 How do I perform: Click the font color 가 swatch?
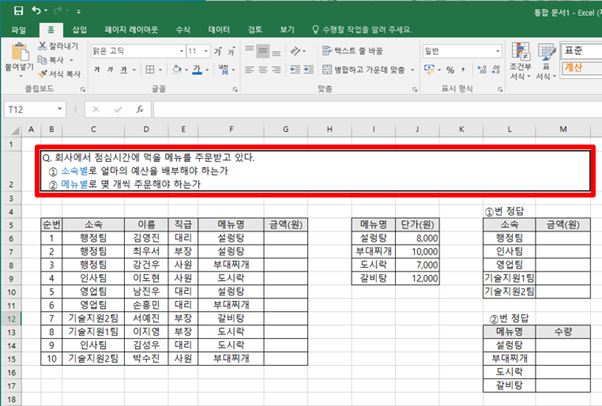pyautogui.click(x=197, y=70)
